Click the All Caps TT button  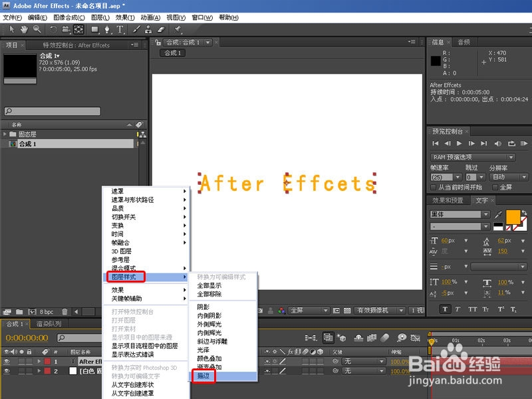tap(472, 309)
